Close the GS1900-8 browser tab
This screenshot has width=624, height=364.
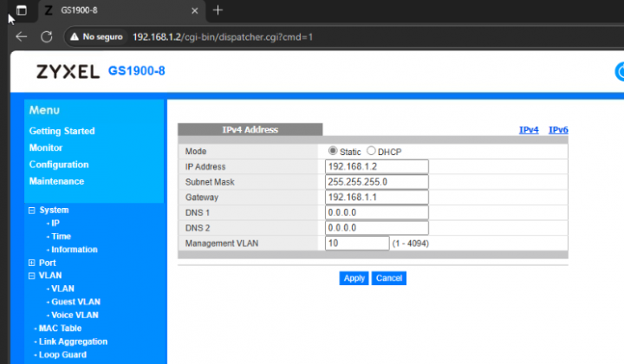195,10
